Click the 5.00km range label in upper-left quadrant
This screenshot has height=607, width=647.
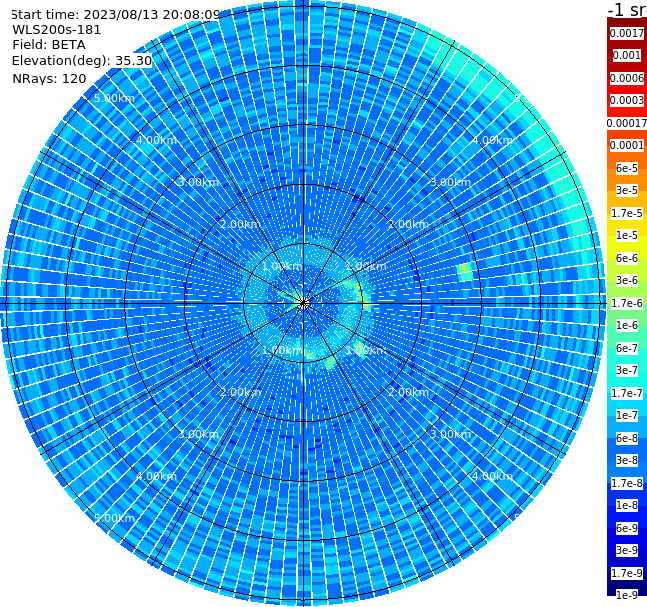[114, 98]
